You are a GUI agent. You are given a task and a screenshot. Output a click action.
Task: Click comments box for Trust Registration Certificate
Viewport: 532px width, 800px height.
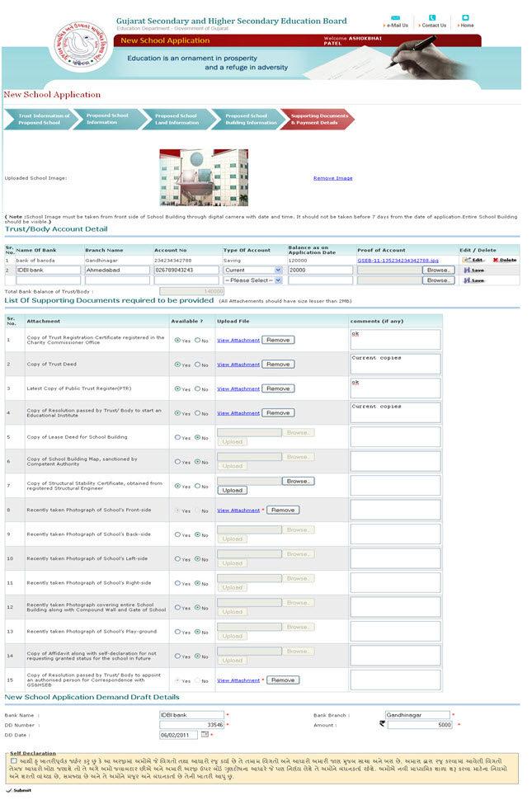[x=395, y=340]
